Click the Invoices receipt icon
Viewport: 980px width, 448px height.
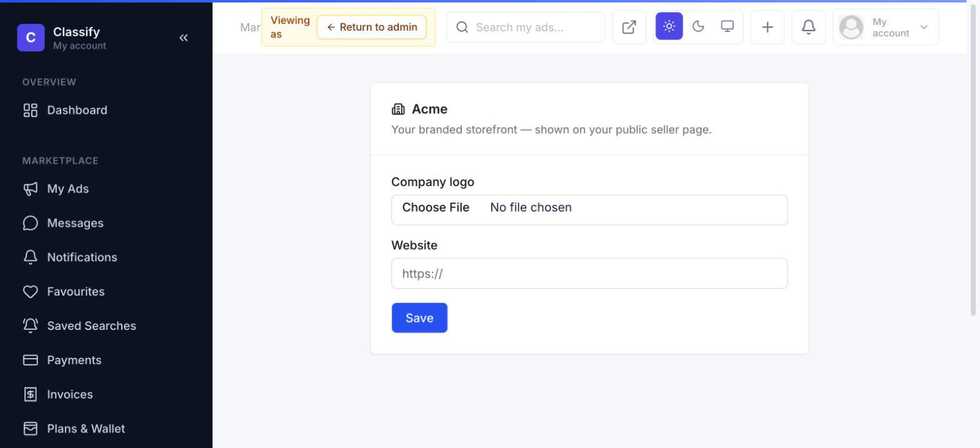tap(30, 394)
